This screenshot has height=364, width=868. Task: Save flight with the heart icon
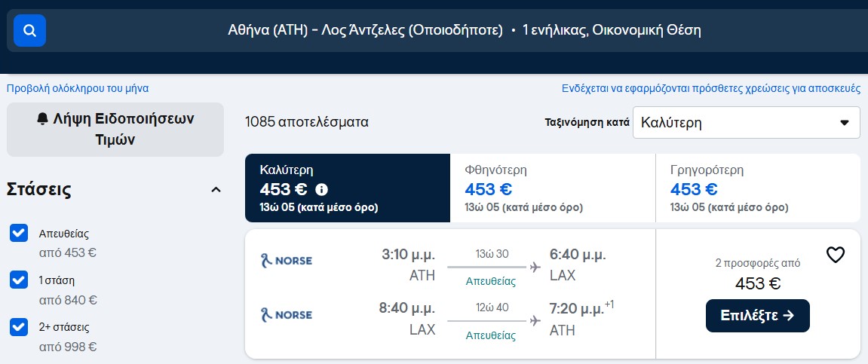[x=836, y=255]
